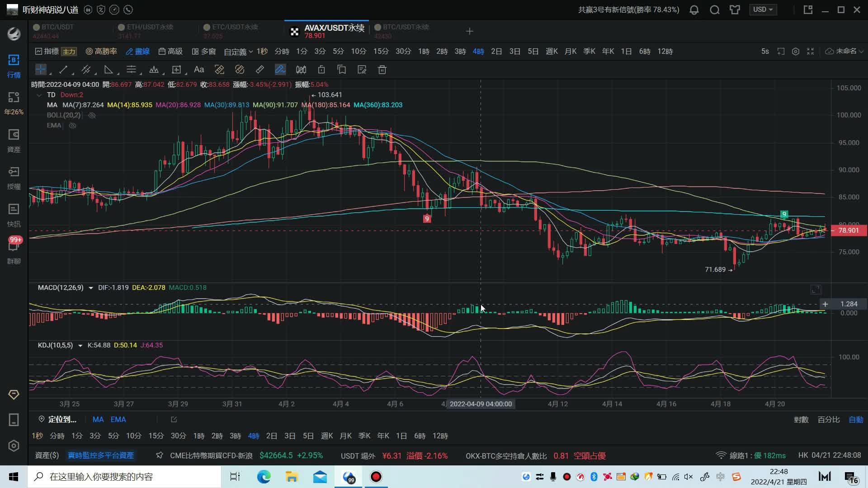Image resolution: width=868 pixels, height=488 pixels.
Task: Click the candlestick magnet tool icon
Action: coord(301,70)
